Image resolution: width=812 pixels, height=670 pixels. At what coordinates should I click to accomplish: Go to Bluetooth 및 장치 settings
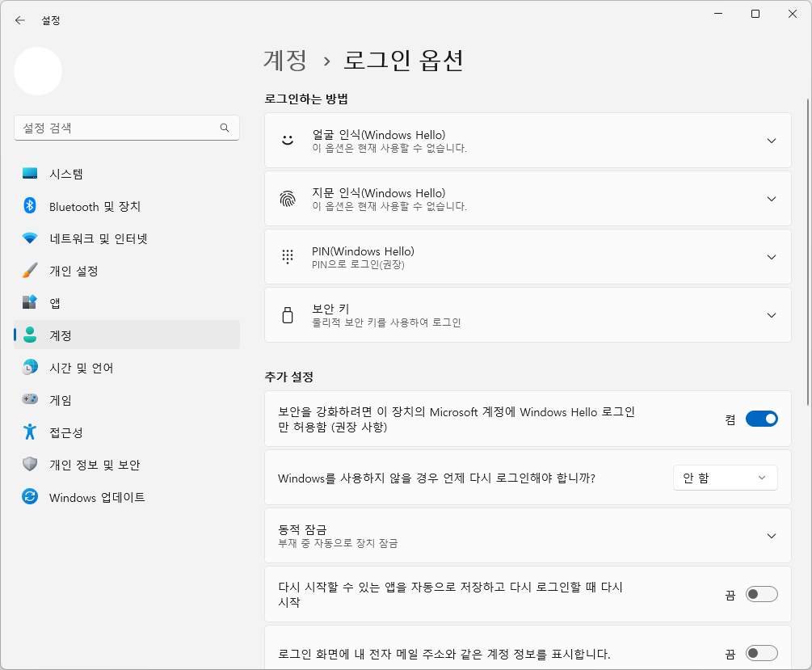tap(126, 206)
